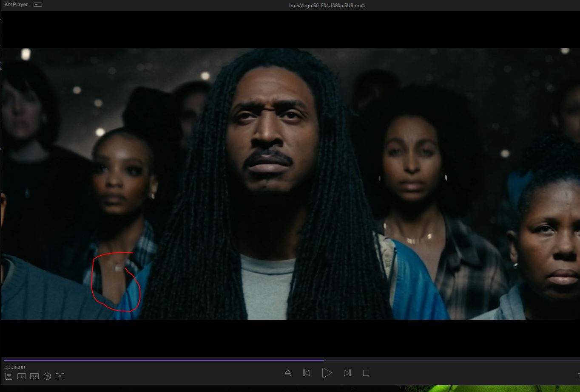Open the playlist panel icon
The width and height of the screenshot is (580, 392).
[x=9, y=376]
